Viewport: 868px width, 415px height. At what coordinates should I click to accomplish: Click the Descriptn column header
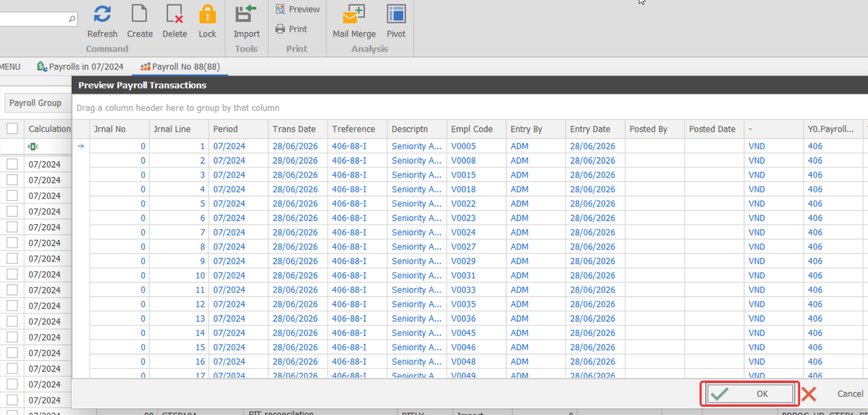pos(417,129)
